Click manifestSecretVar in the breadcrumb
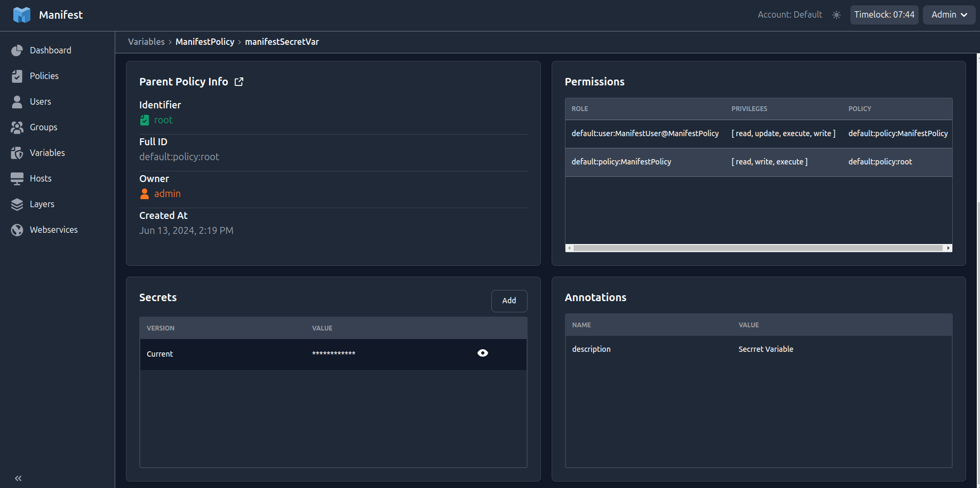The width and height of the screenshot is (980, 488). [282, 42]
